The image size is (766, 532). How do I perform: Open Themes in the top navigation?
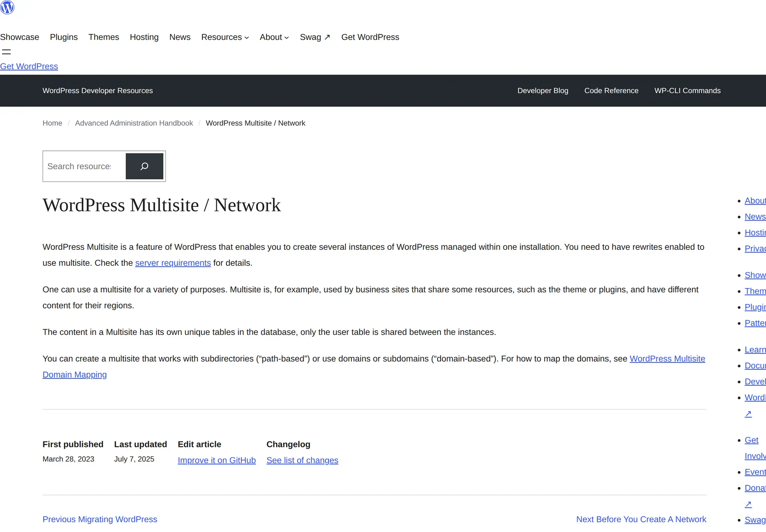[104, 37]
